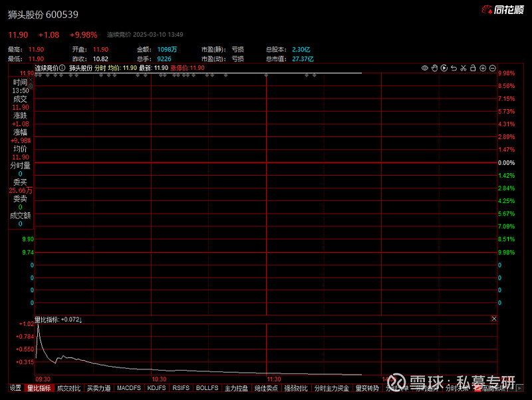Click the playback icon in the toolbar
This screenshot has width=532, height=400.
[444, 69]
